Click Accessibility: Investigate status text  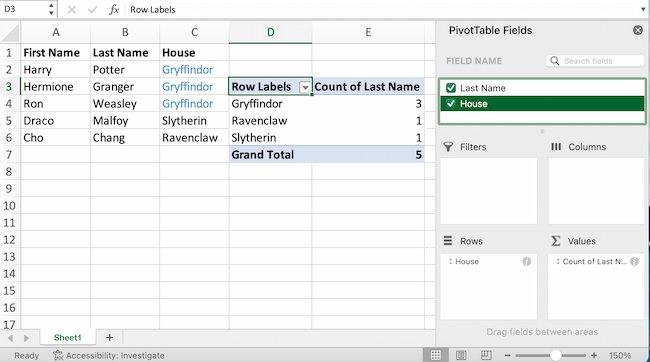pyautogui.click(x=115, y=355)
